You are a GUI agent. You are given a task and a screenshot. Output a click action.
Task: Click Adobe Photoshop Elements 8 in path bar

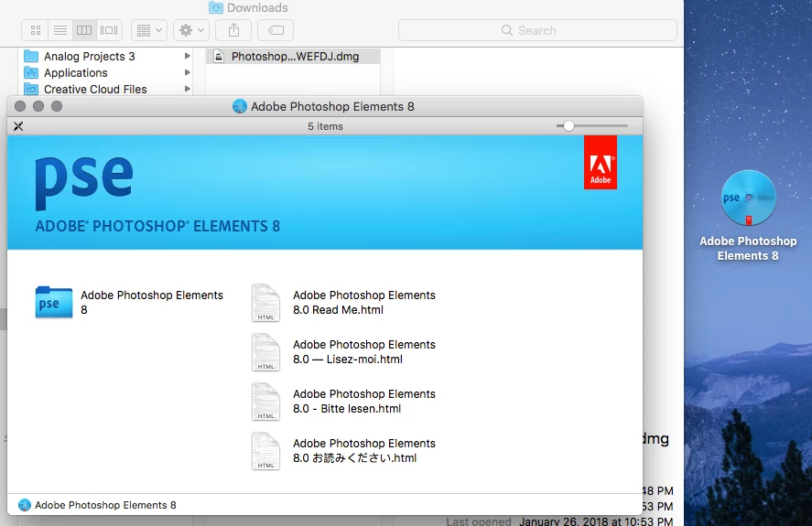(x=97, y=505)
